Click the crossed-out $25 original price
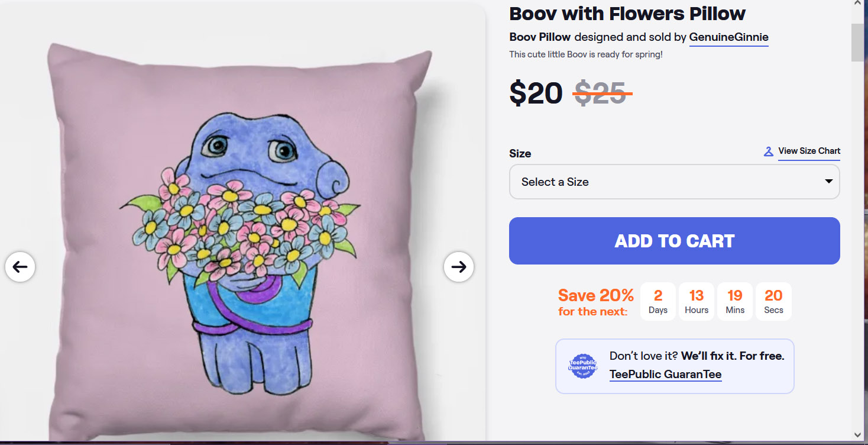The image size is (868, 445). coord(601,93)
